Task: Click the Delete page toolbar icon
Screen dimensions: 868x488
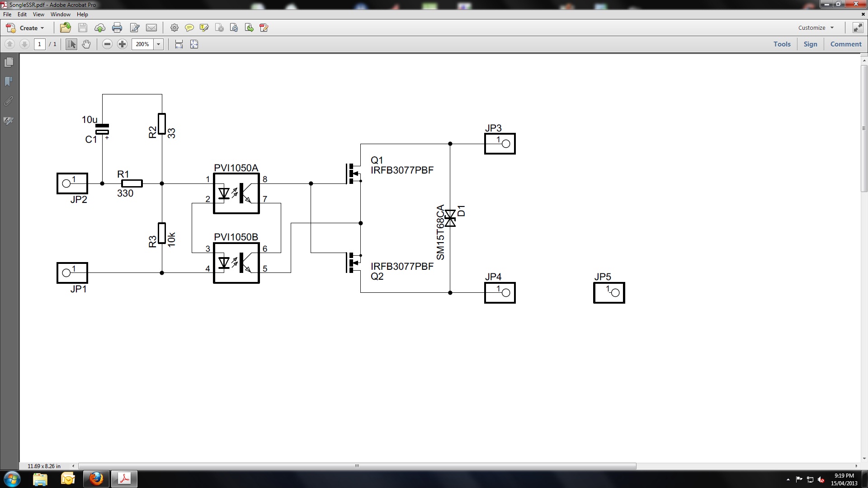Action: (219, 28)
